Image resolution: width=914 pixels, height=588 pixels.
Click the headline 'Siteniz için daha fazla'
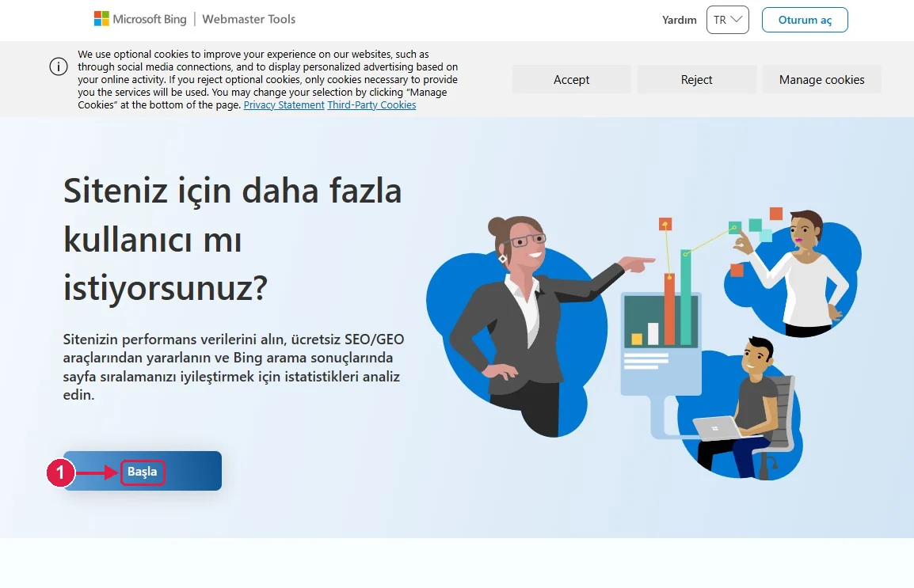[233, 191]
